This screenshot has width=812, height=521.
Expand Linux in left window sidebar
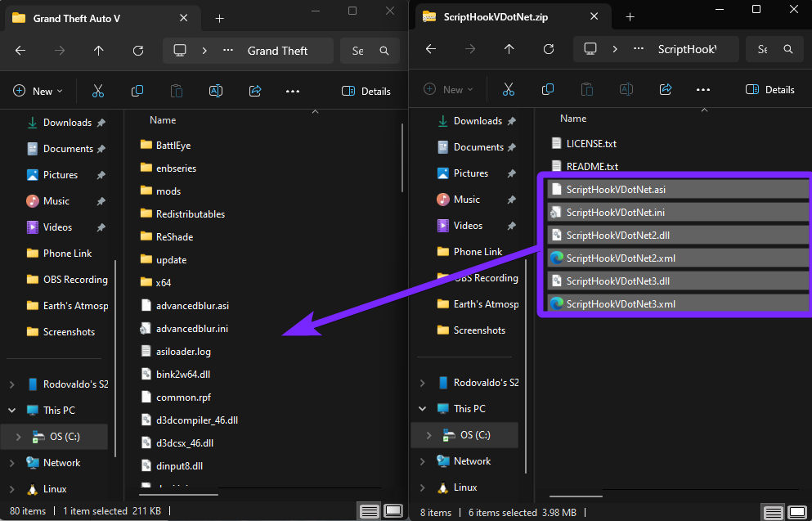point(12,489)
